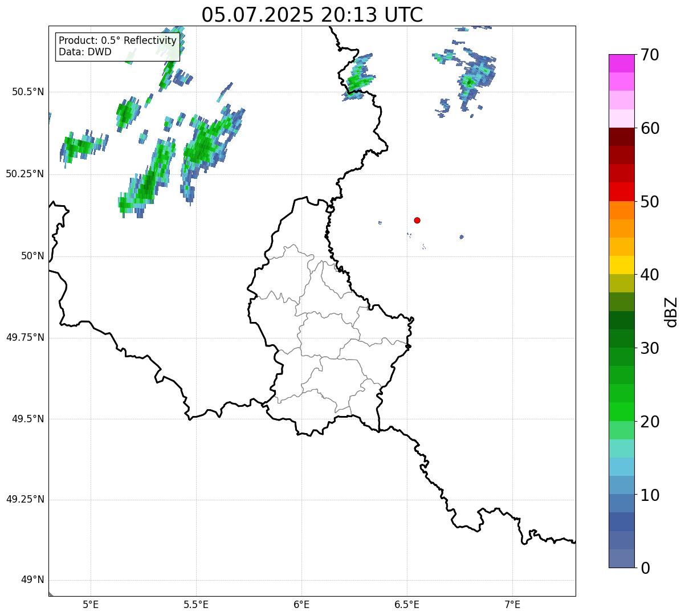685x616 pixels.
Task: Click the longitude label "5°E"
Action: (91, 604)
